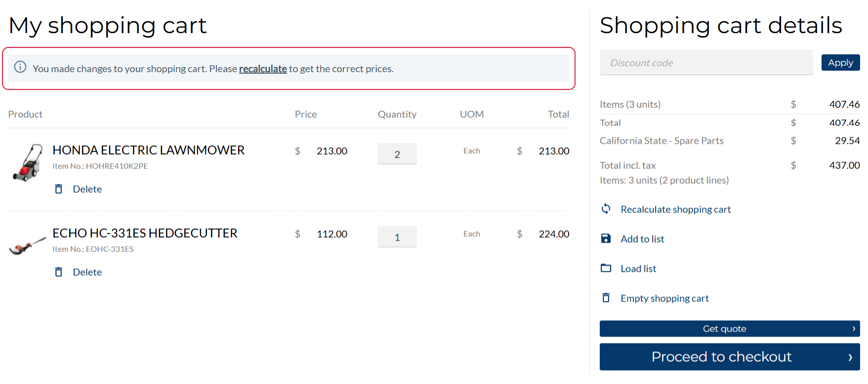Click trash icon for Echo hedgecutter
The width and height of the screenshot is (868, 384).
coord(59,272)
